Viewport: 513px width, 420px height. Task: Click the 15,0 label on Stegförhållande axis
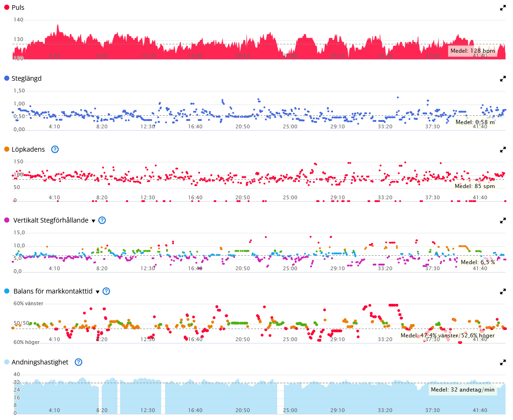(19, 232)
